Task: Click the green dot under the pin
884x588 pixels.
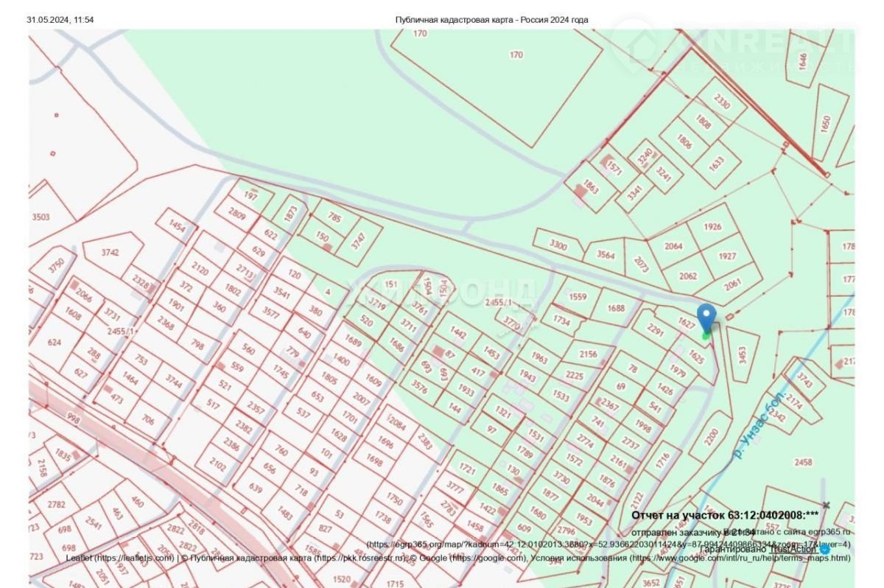Action: pos(706,335)
